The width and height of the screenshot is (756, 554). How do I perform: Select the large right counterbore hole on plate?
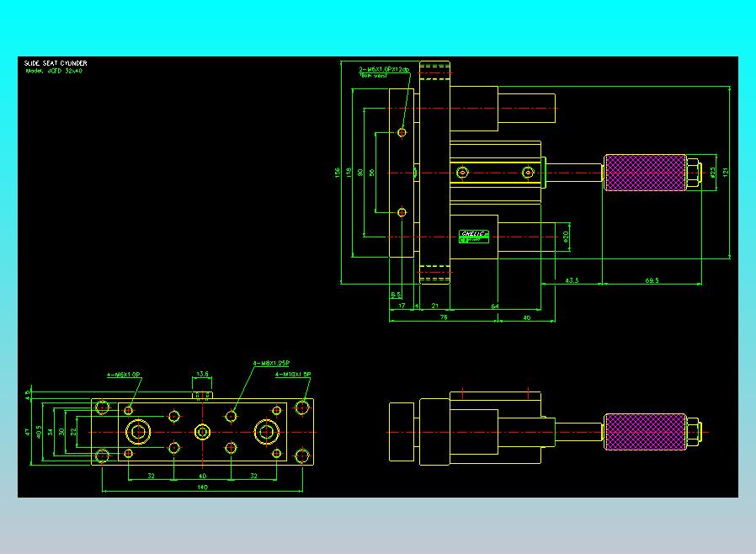tap(267, 432)
